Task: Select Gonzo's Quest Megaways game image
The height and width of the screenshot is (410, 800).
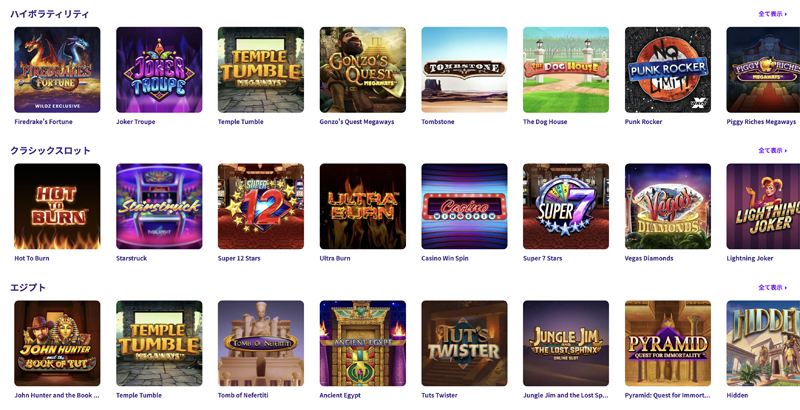Action: pyautogui.click(x=363, y=70)
